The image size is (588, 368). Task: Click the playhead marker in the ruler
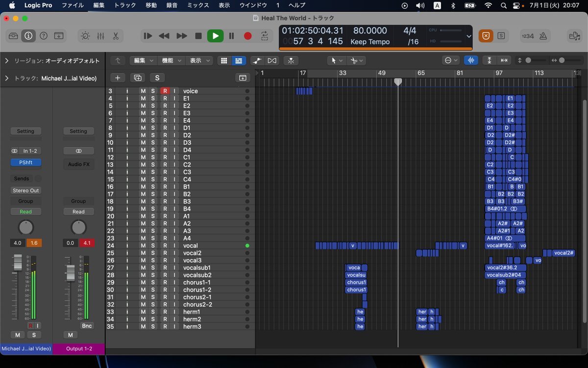tap(398, 81)
